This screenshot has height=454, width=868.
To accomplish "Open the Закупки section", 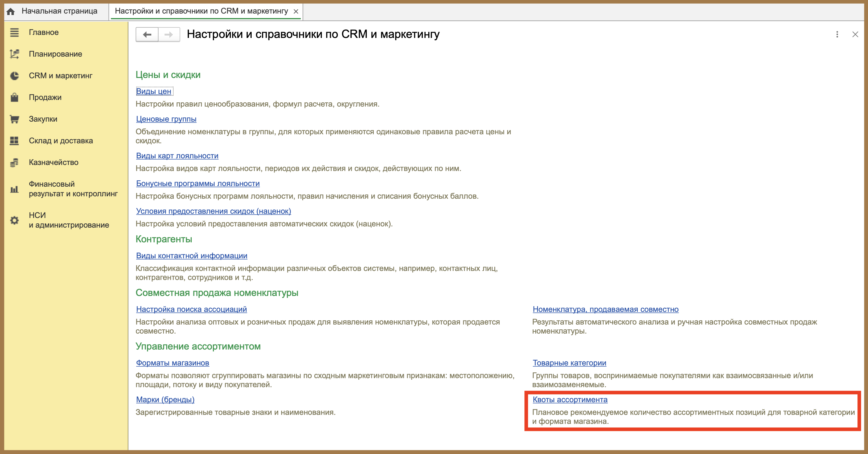I will 43,119.
